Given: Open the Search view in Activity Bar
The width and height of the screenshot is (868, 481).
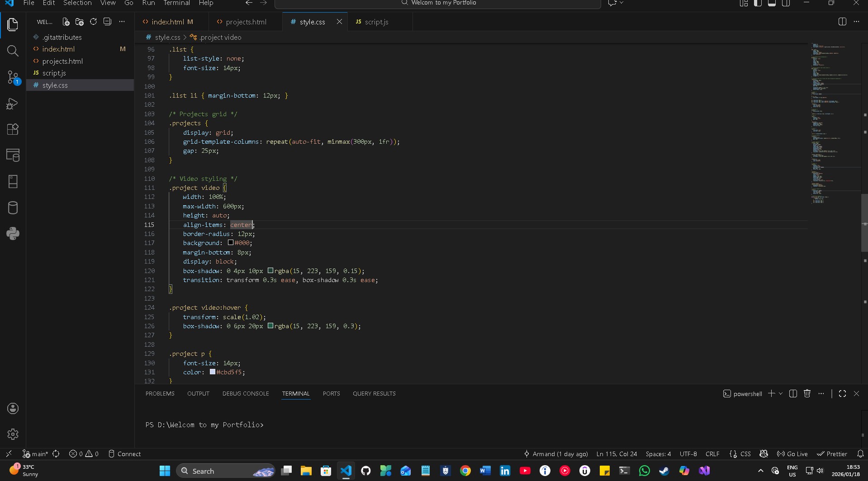Looking at the screenshot, I should point(13,51).
